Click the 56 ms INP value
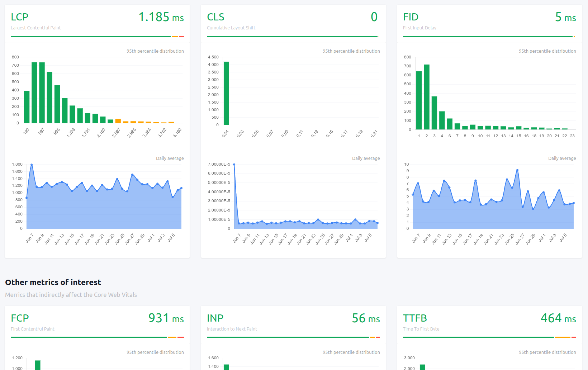Screen dimensions: 588x370 pyautogui.click(x=366, y=318)
